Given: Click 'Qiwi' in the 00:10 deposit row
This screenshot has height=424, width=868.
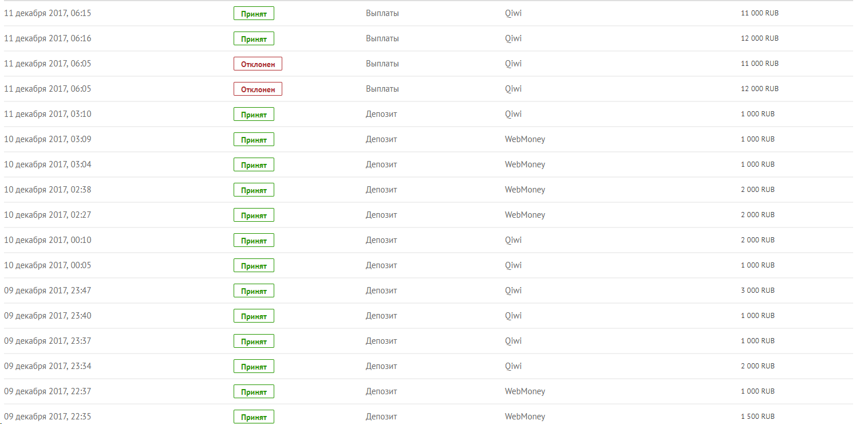Looking at the screenshot, I should (x=513, y=240).
